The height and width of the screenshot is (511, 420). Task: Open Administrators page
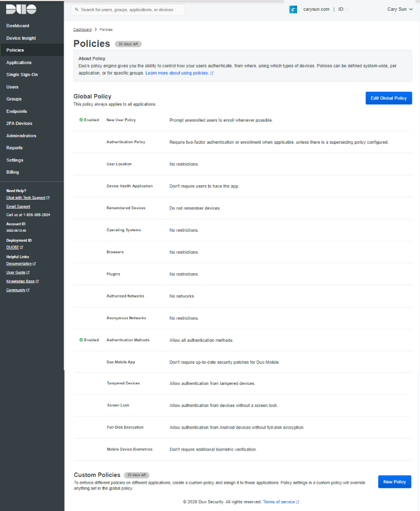tap(21, 136)
